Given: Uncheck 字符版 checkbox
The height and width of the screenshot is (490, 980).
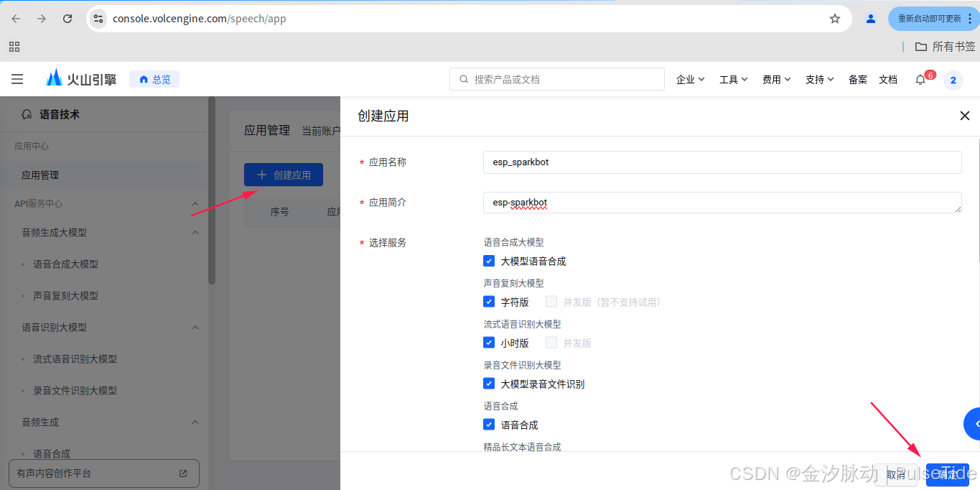Looking at the screenshot, I should pyautogui.click(x=489, y=302).
